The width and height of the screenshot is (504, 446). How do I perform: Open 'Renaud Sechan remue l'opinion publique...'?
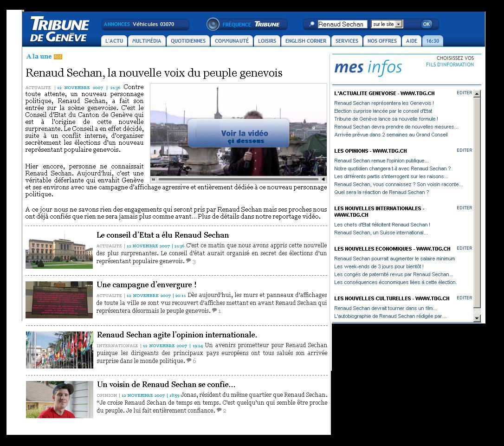coord(381,161)
